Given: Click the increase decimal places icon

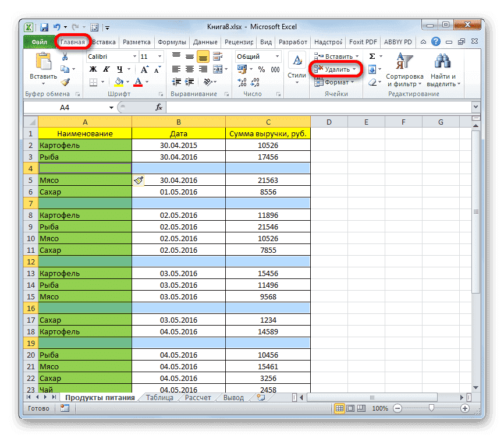Looking at the screenshot, I should click(x=241, y=82).
